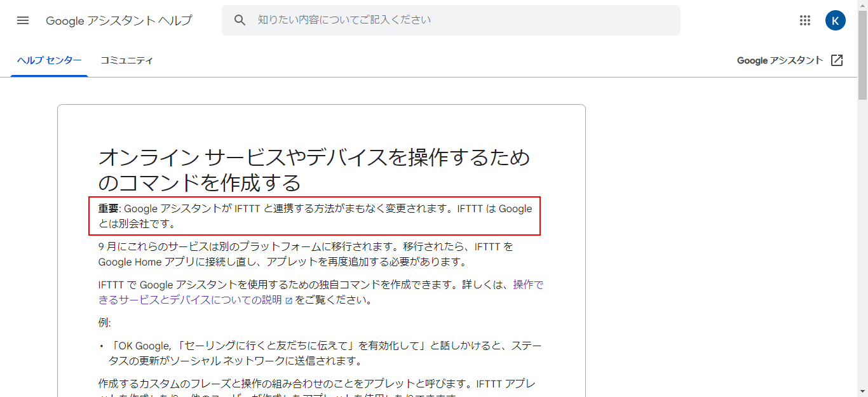This screenshot has height=397, width=868.
Task: Click the scrollbar up arrow
Action: 862,5
